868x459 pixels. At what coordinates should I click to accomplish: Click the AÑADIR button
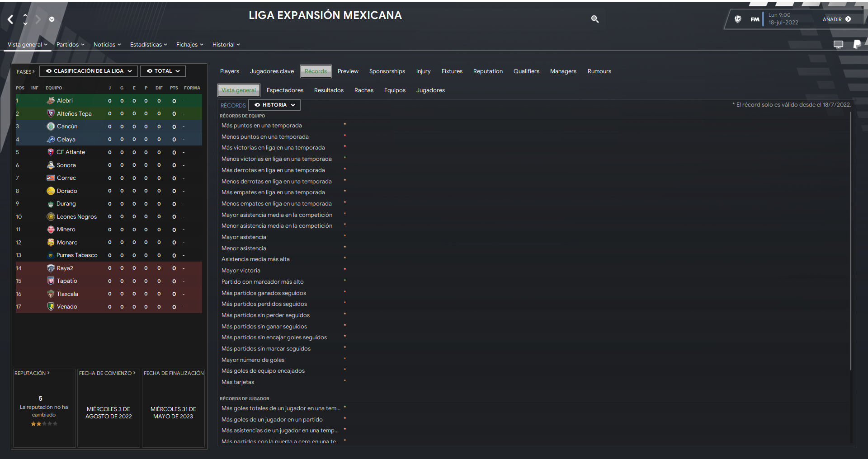click(836, 19)
